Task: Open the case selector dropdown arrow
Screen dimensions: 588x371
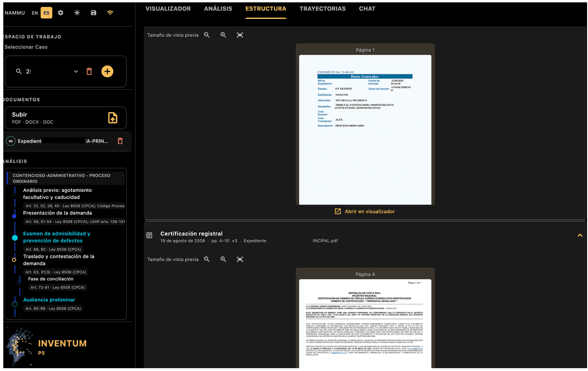Action: pos(76,71)
